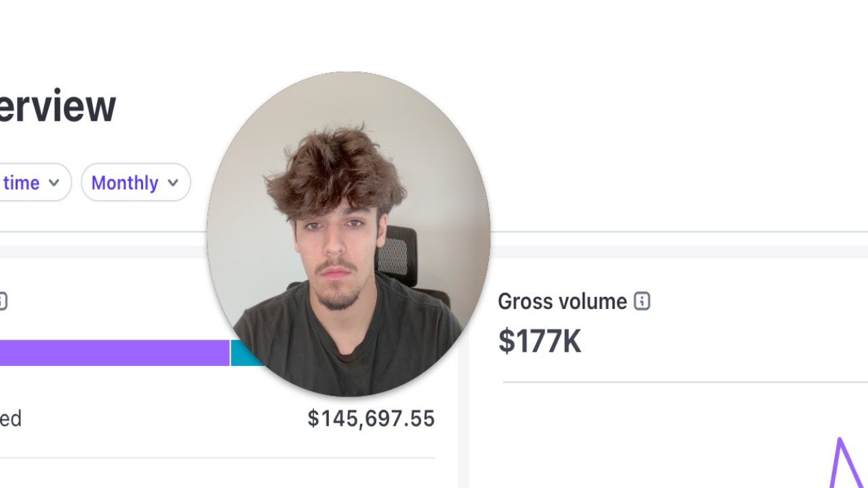Click the row label ending in 'ed'

coord(11,418)
